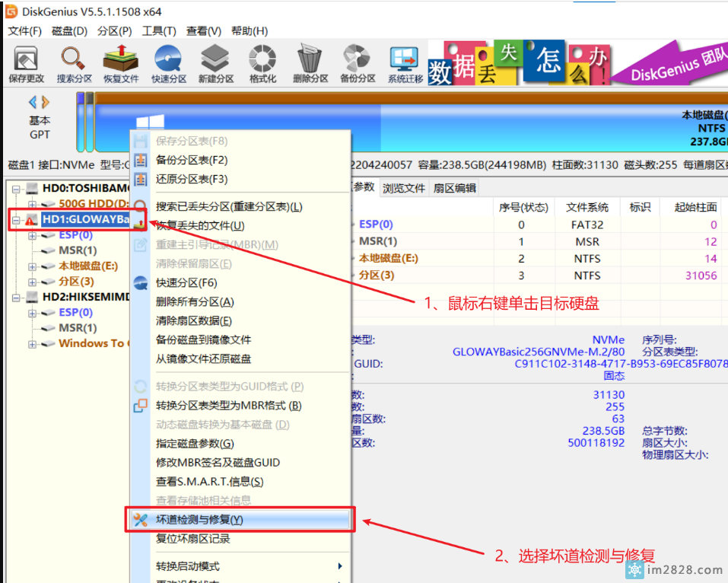Image resolution: width=728 pixels, height=583 pixels.
Task: Choose 修改MBR签名及磁盘GUID menu entry
Action: pyautogui.click(x=240, y=463)
